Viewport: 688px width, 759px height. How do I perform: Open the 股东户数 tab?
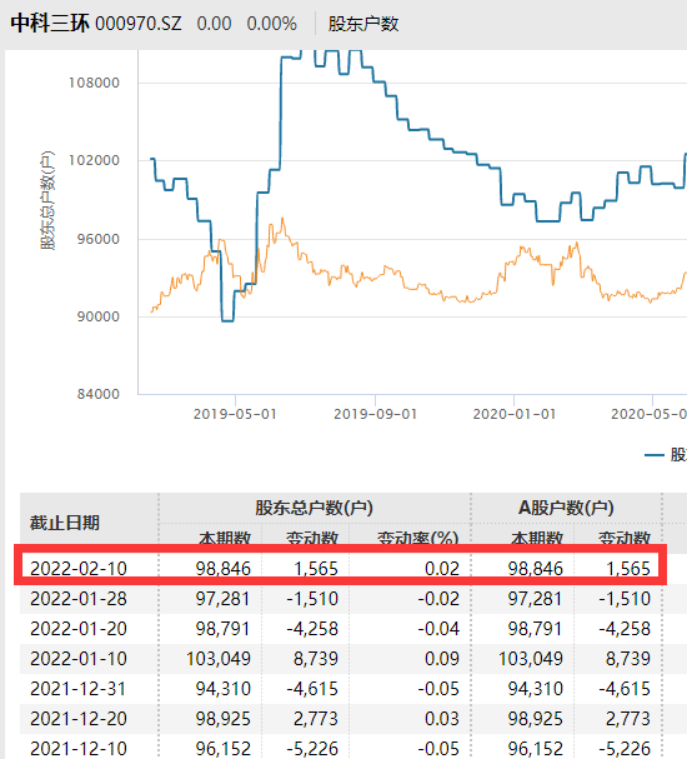pos(363,23)
